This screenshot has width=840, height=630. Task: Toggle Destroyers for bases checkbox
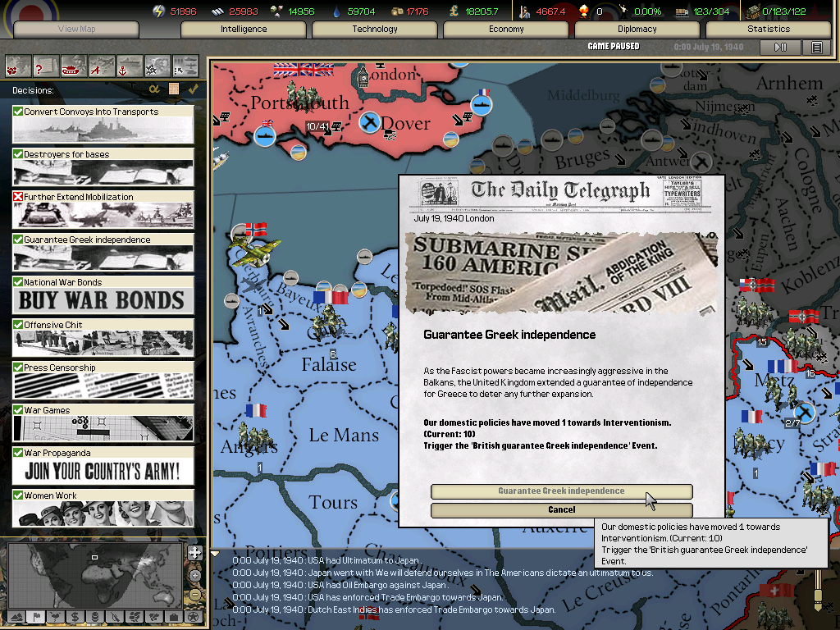click(18, 153)
